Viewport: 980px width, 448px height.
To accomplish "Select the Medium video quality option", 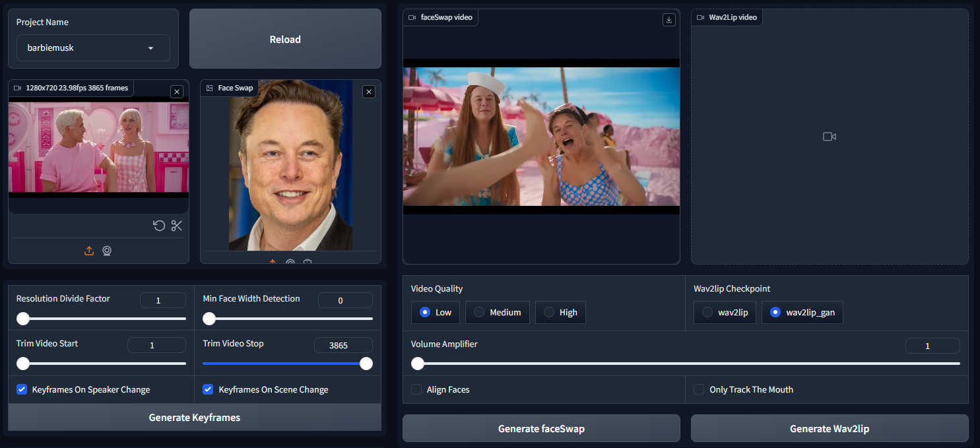I will tap(498, 313).
